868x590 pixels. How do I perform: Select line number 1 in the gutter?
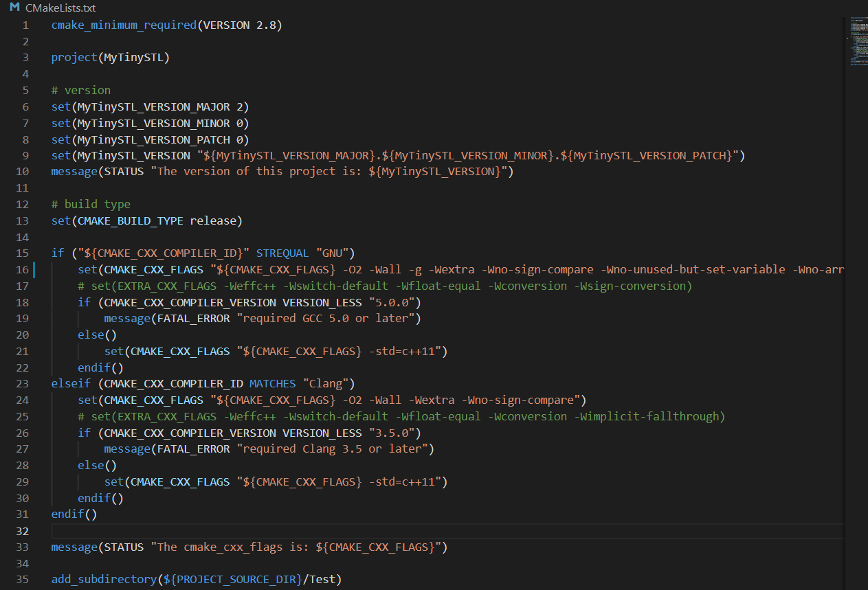[25, 25]
